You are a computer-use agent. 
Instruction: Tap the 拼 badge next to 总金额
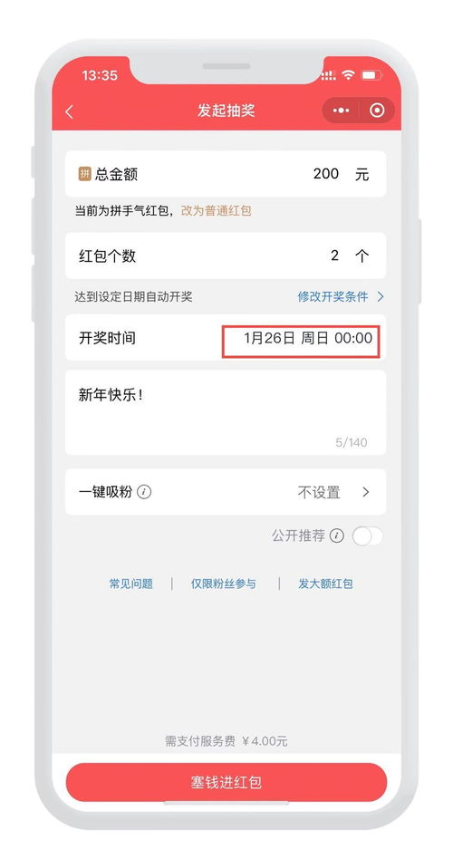pyautogui.click(x=84, y=174)
